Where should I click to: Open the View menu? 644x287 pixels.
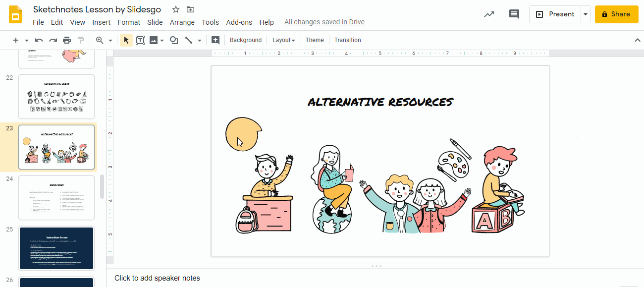pos(78,22)
